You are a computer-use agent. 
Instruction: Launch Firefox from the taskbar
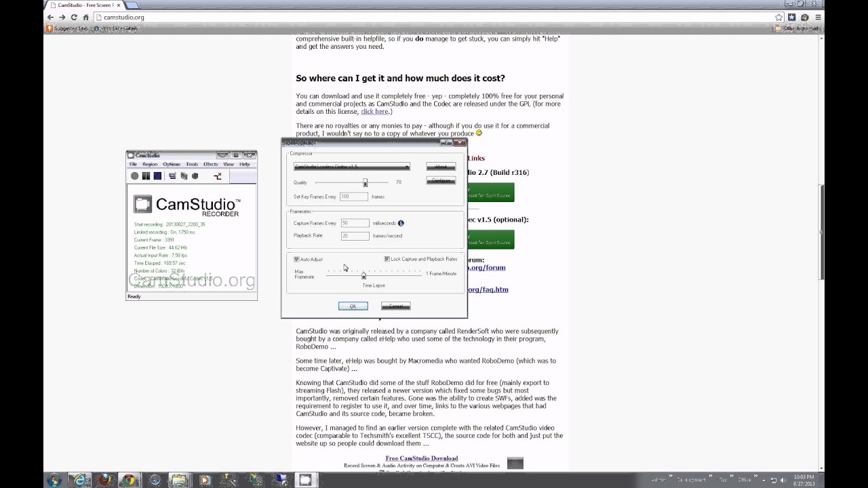point(104,481)
